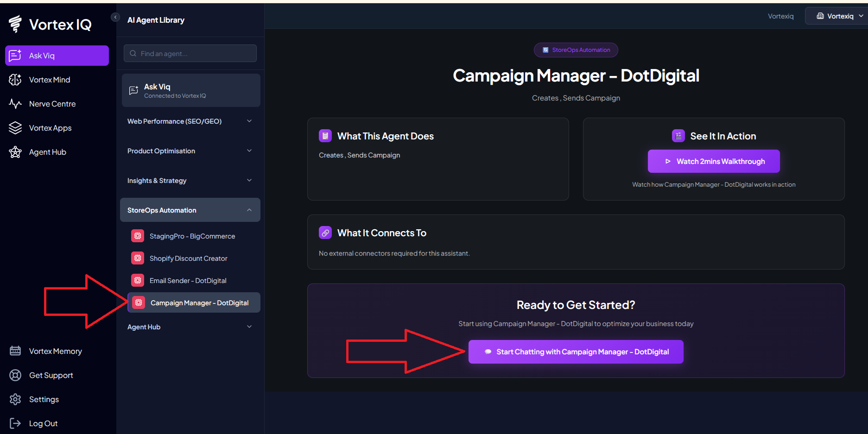This screenshot has width=868, height=434.
Task: Click the Nerve Centre waveform icon
Action: (15, 103)
